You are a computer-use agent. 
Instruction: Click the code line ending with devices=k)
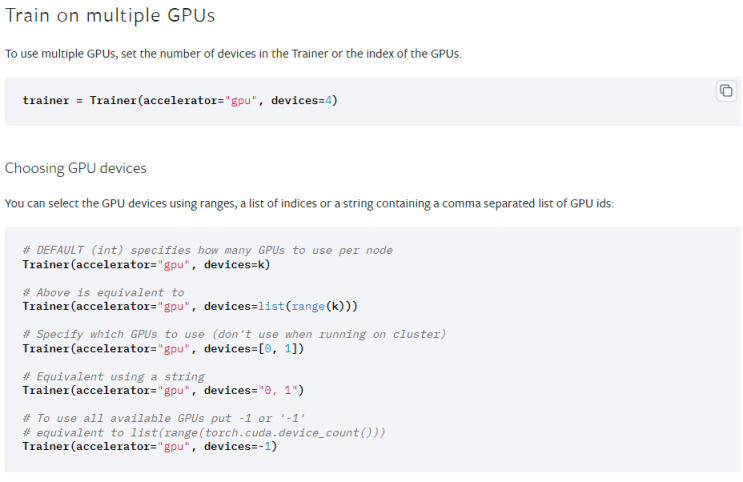(x=146, y=264)
